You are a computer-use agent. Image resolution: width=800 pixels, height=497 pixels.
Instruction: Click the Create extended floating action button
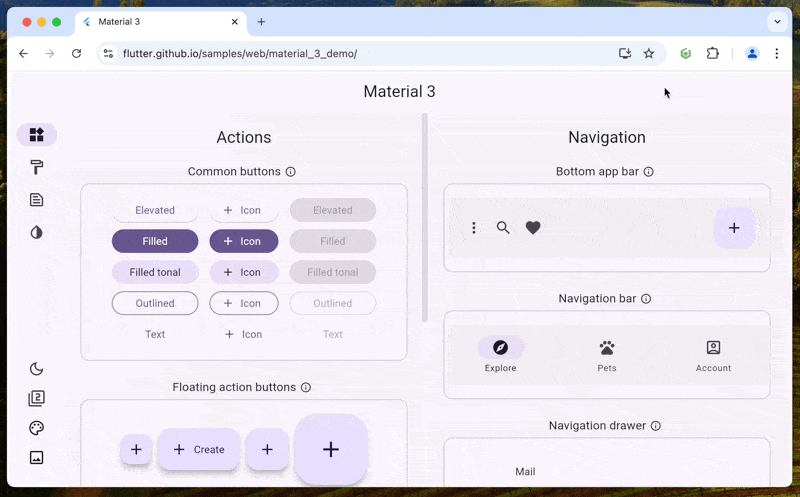tap(199, 450)
